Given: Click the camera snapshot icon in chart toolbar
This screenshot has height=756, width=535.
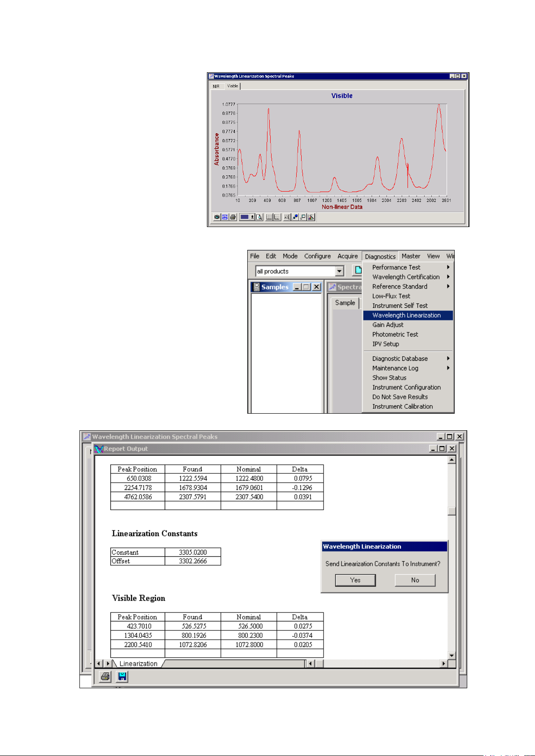Looking at the screenshot, I should (217, 217).
